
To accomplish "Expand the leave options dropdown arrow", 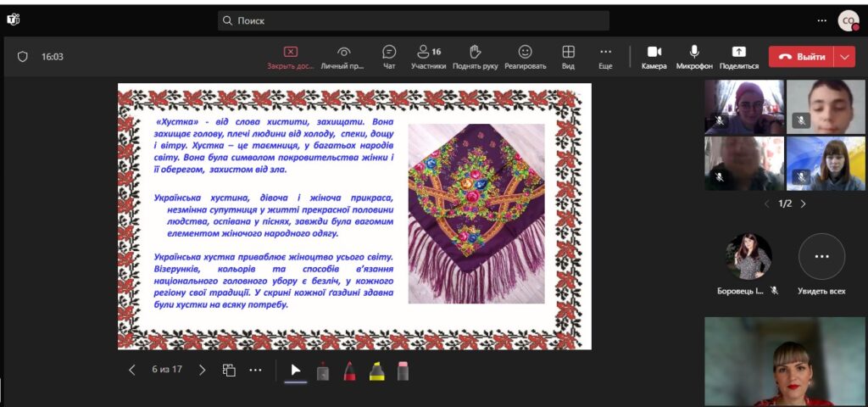I will click(844, 57).
